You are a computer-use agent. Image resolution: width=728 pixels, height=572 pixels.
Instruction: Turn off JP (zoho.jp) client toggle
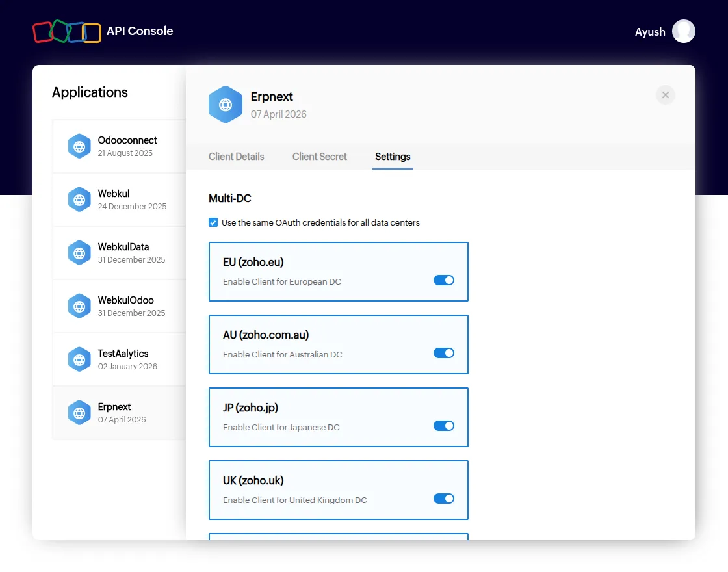pos(444,426)
